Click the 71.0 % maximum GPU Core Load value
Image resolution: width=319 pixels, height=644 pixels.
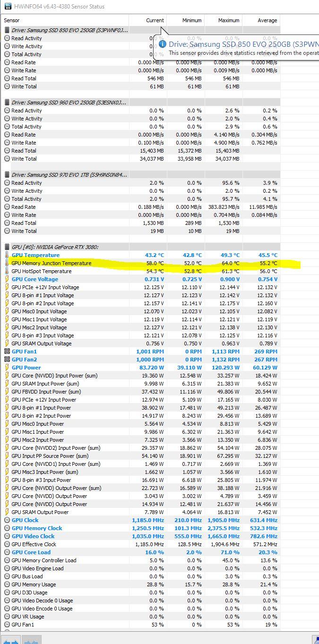[230, 552]
